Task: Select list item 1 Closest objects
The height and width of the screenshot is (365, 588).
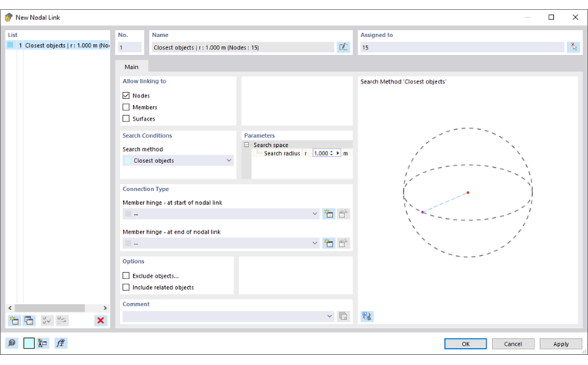Action: point(58,46)
